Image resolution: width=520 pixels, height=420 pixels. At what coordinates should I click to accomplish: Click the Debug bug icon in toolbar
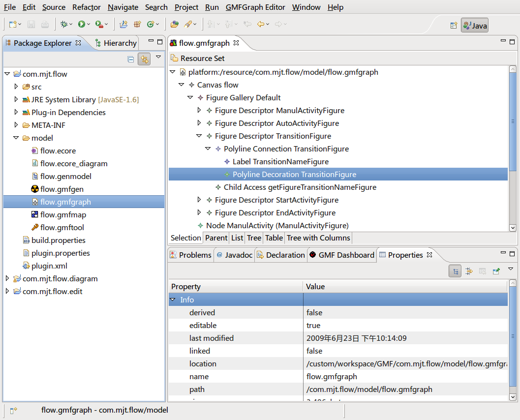point(63,24)
